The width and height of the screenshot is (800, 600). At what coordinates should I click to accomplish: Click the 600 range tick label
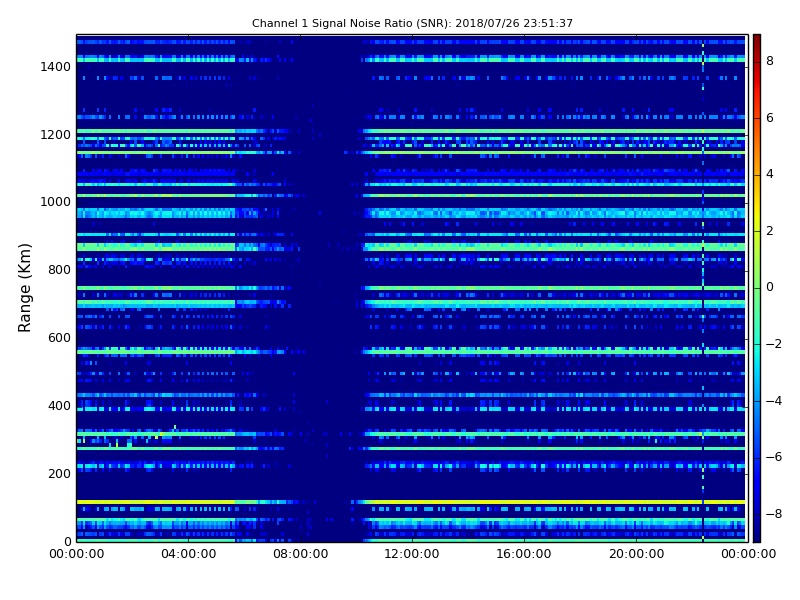[x=59, y=338]
